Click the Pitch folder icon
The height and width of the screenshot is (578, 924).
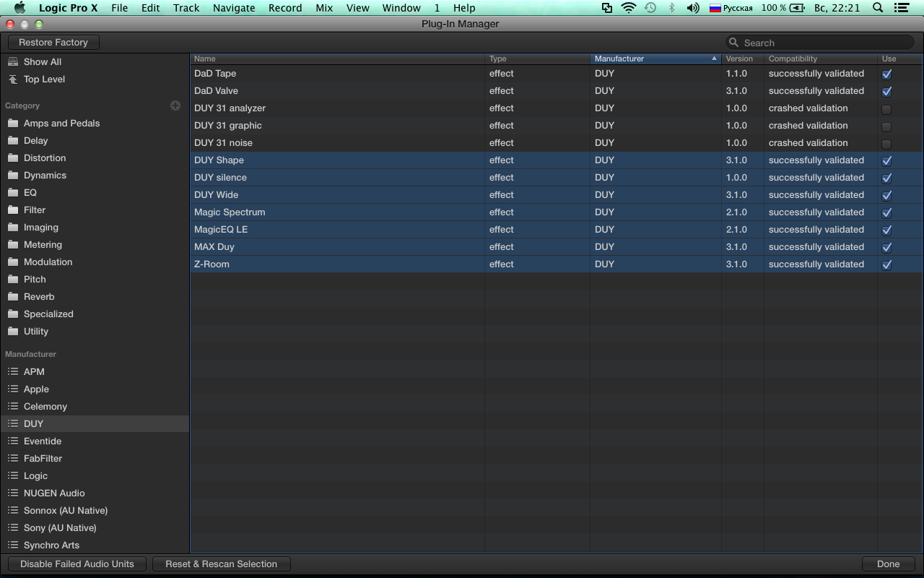point(13,280)
